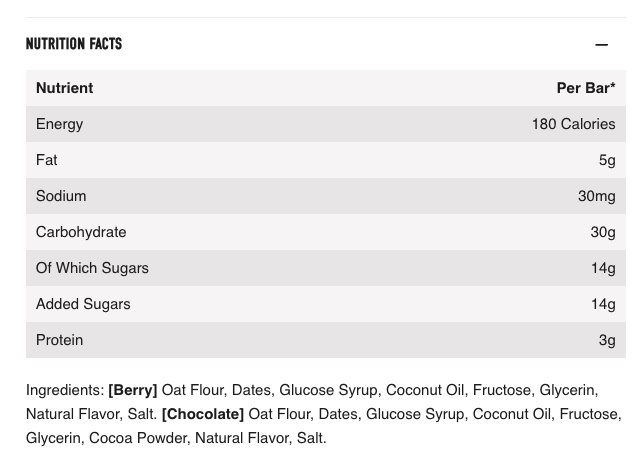Image resolution: width=644 pixels, height=461 pixels.
Task: Click the 3g protein value
Action: 607,340
